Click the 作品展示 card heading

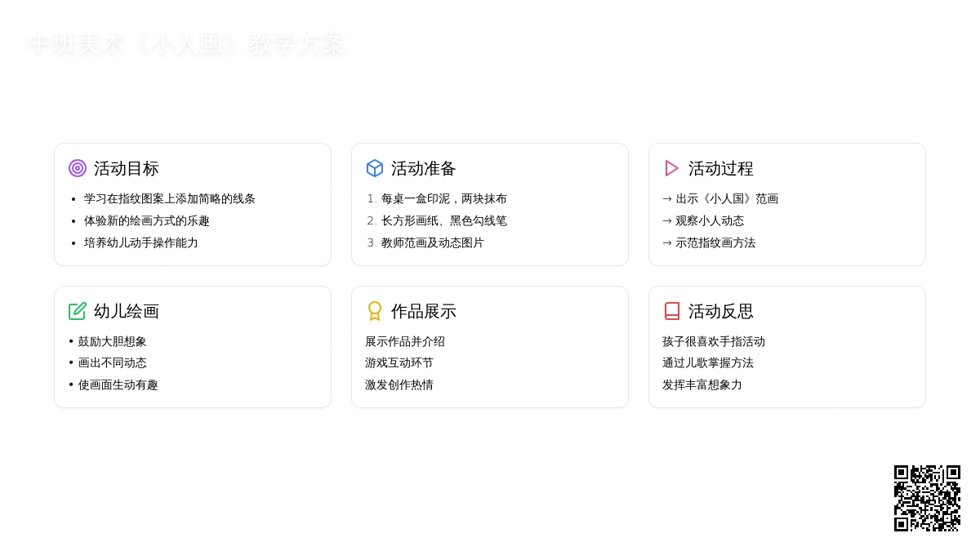click(423, 311)
